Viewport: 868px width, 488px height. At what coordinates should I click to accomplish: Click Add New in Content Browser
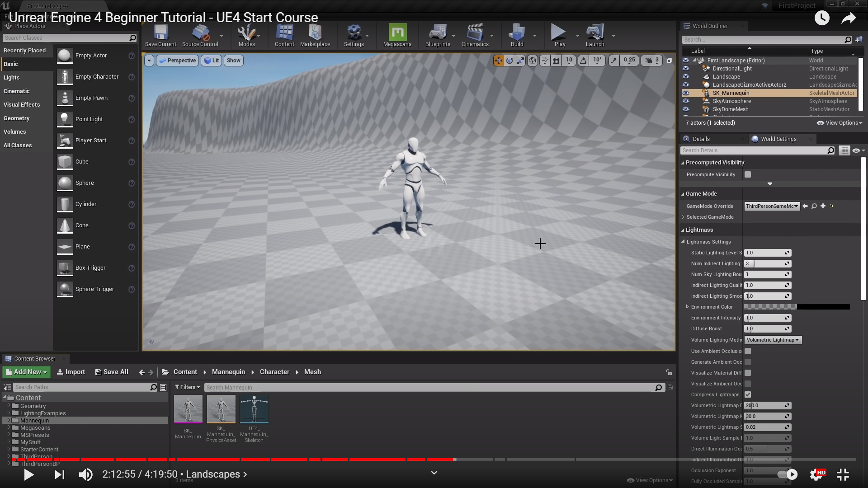point(26,372)
